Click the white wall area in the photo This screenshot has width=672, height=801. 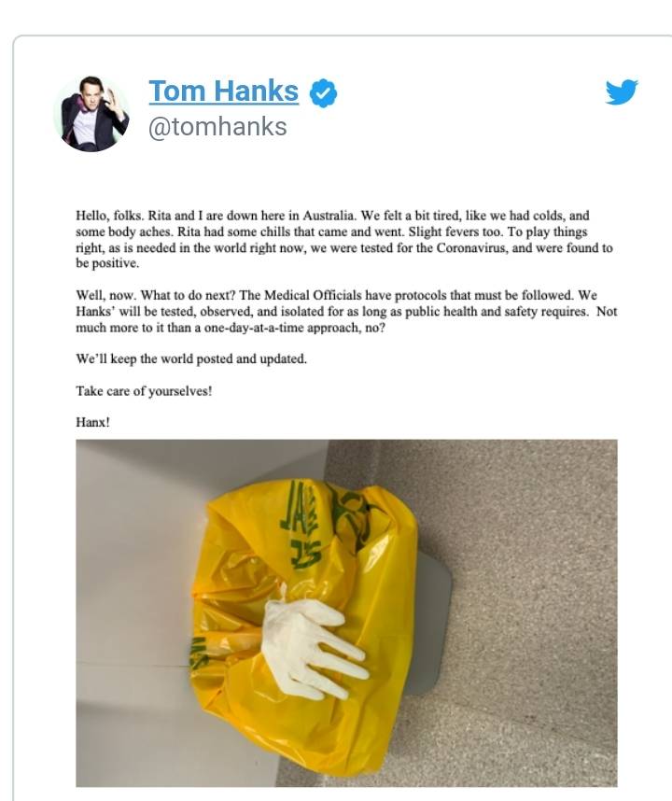pos(133,562)
